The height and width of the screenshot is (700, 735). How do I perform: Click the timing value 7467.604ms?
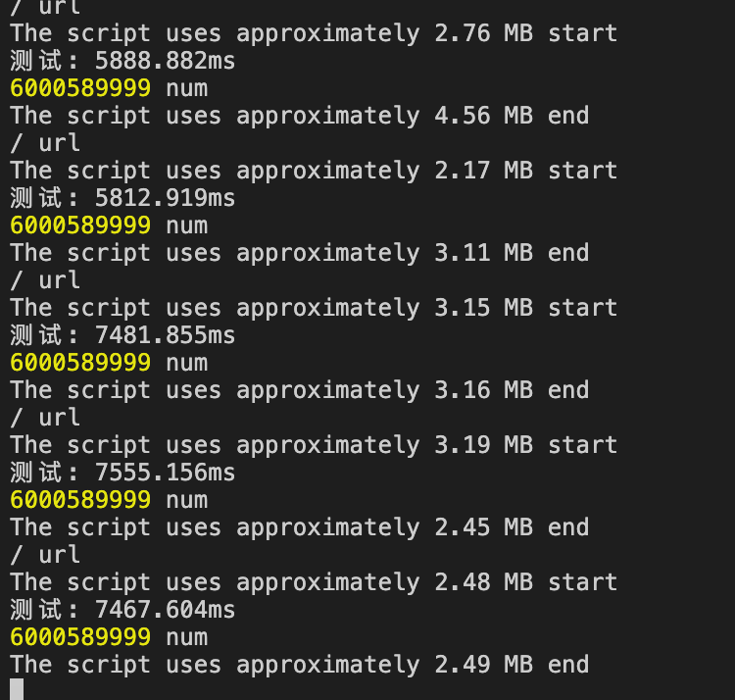point(165,610)
